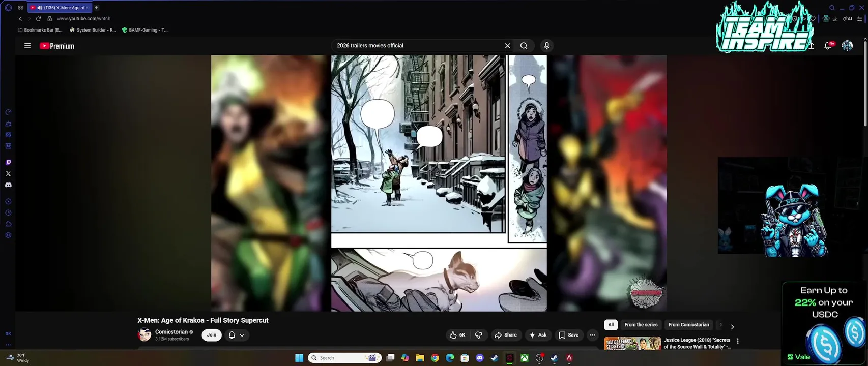Open Justice League Source Wall video thumbnail
Viewport: 868px width, 366px height.
pyautogui.click(x=632, y=344)
